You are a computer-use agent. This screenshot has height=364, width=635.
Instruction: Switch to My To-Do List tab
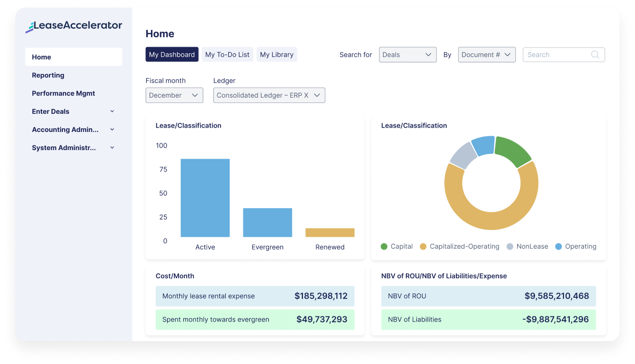pyautogui.click(x=227, y=54)
